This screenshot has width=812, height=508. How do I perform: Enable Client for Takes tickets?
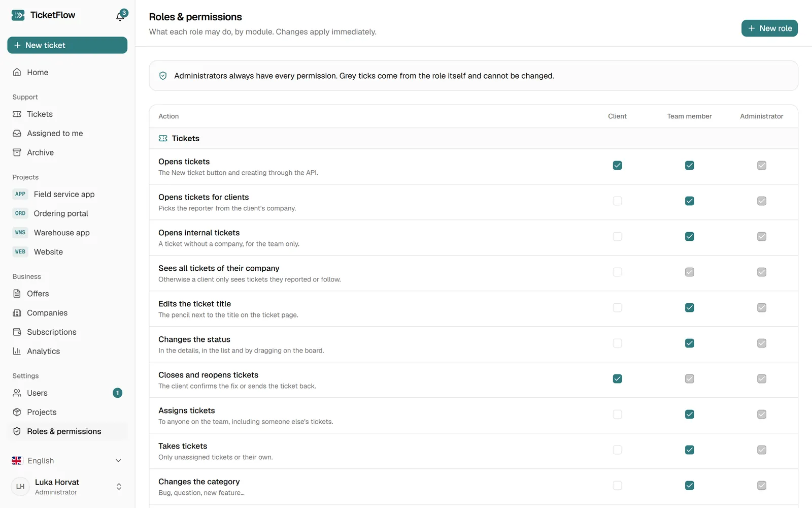[617, 450]
